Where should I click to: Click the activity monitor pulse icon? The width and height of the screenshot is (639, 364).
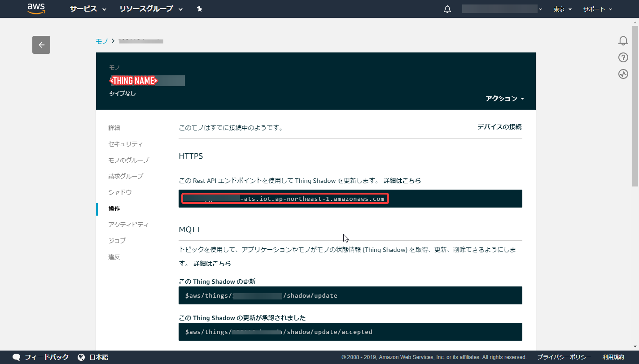(x=623, y=74)
